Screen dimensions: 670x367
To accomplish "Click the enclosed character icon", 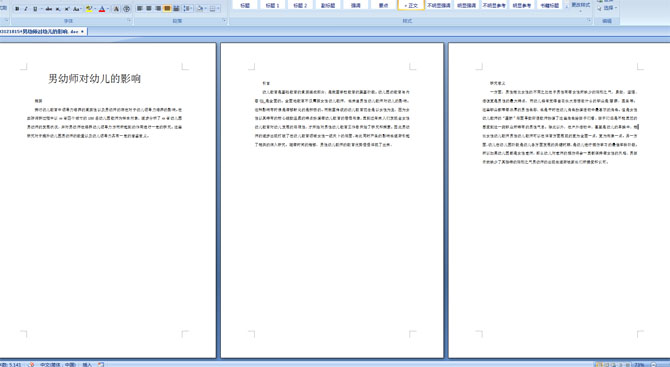I will coord(126,9).
